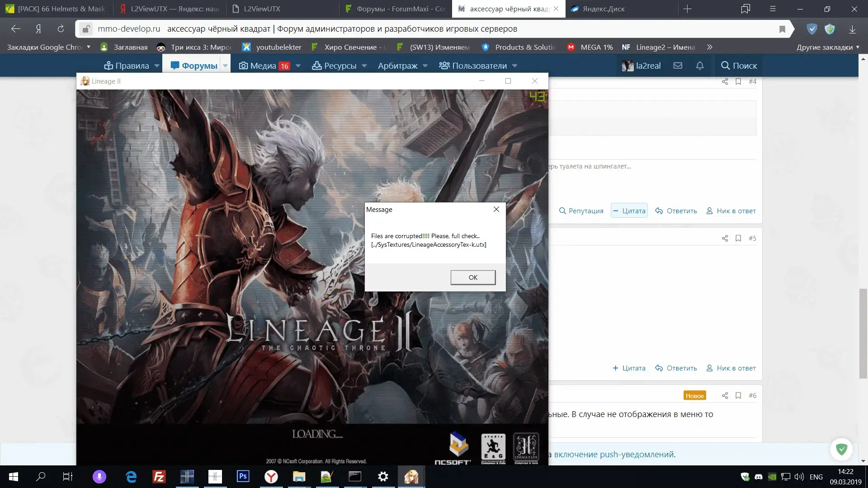Open a new browser tab with plus
This screenshot has height=488, width=868.
687,9
